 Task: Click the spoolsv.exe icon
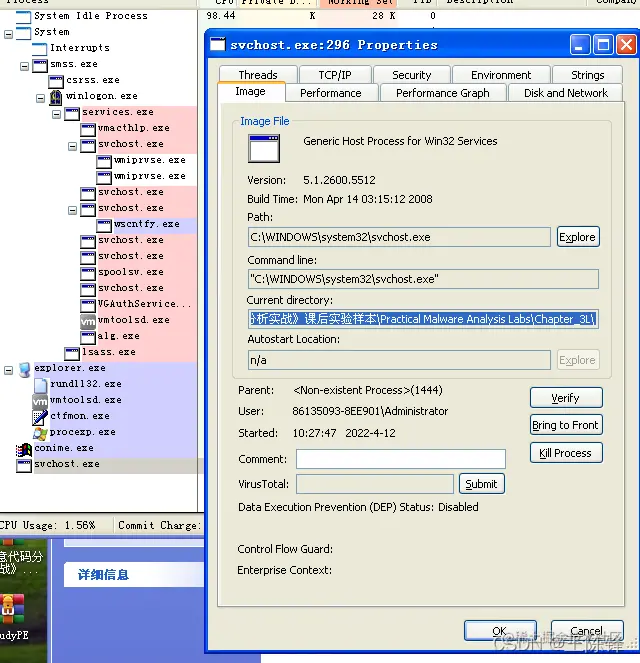pos(88,273)
